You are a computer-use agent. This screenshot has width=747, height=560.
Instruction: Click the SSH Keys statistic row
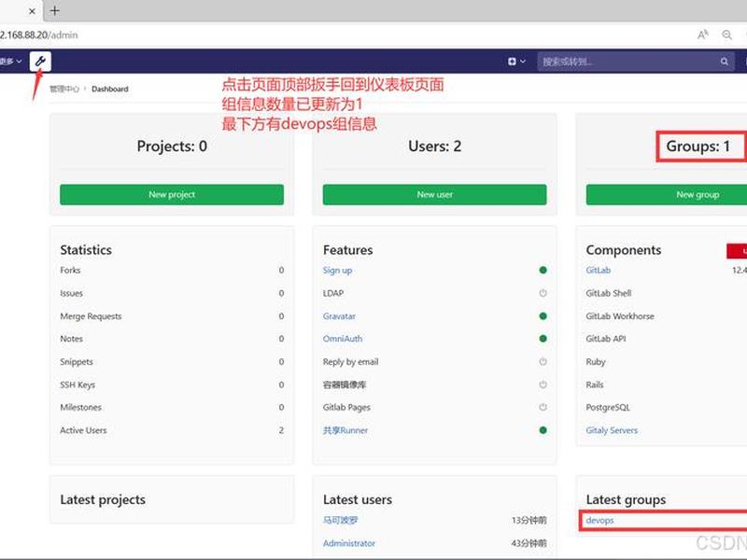[172, 385]
